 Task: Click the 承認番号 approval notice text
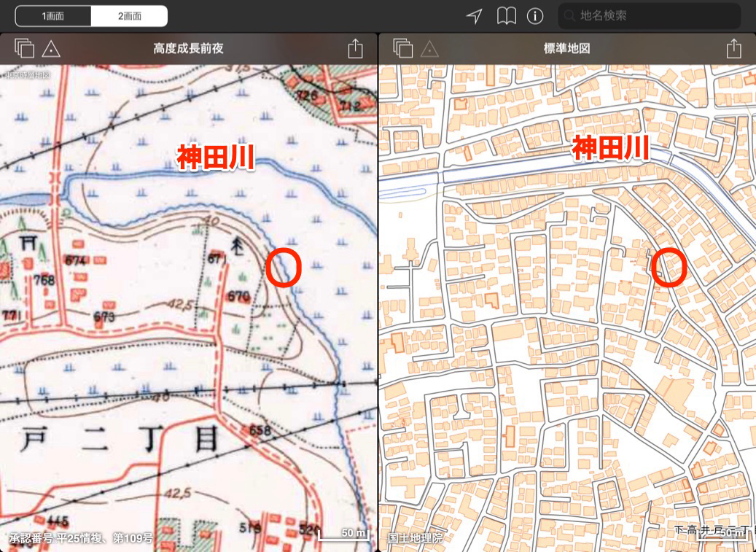point(80,538)
